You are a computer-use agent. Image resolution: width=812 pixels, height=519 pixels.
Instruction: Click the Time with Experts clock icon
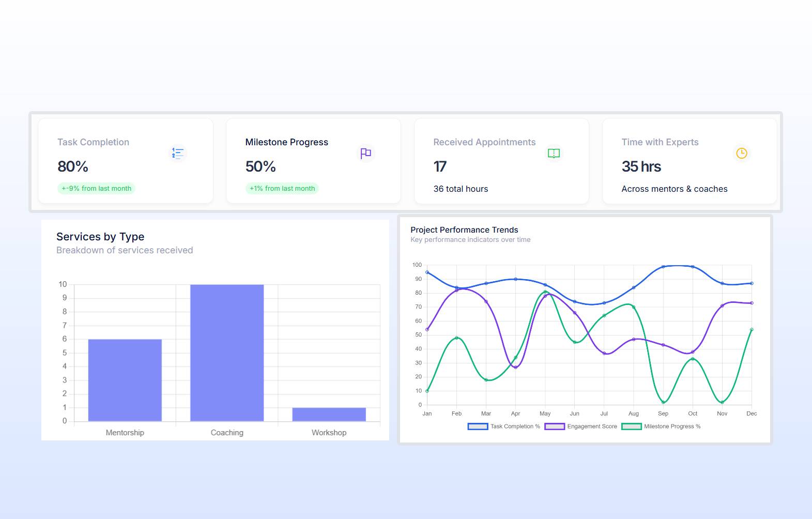pyautogui.click(x=742, y=153)
